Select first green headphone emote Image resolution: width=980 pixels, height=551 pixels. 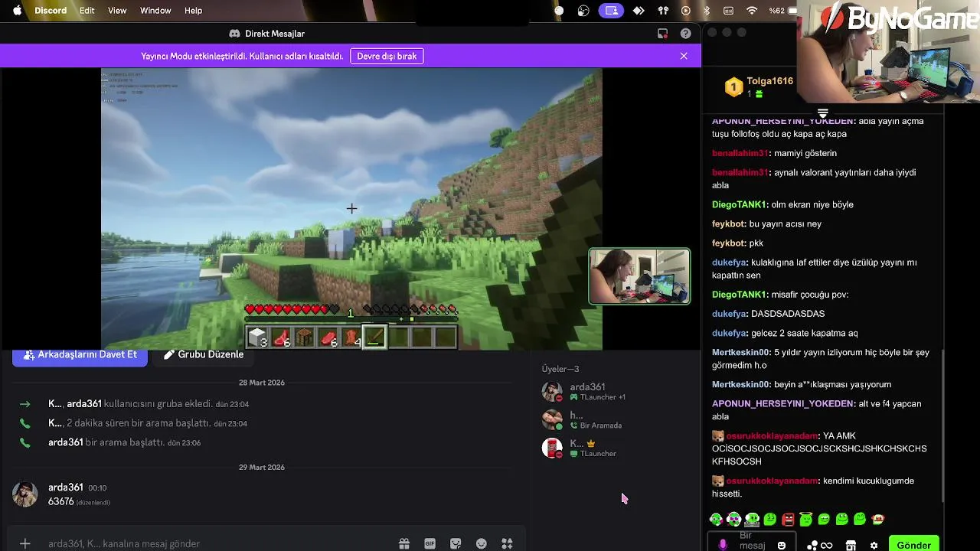click(716, 520)
